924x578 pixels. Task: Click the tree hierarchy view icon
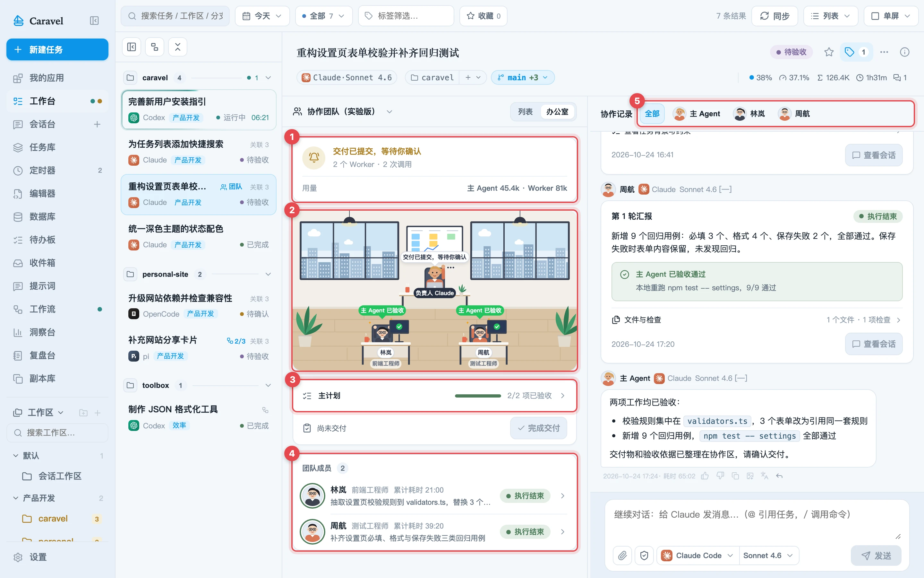click(155, 47)
